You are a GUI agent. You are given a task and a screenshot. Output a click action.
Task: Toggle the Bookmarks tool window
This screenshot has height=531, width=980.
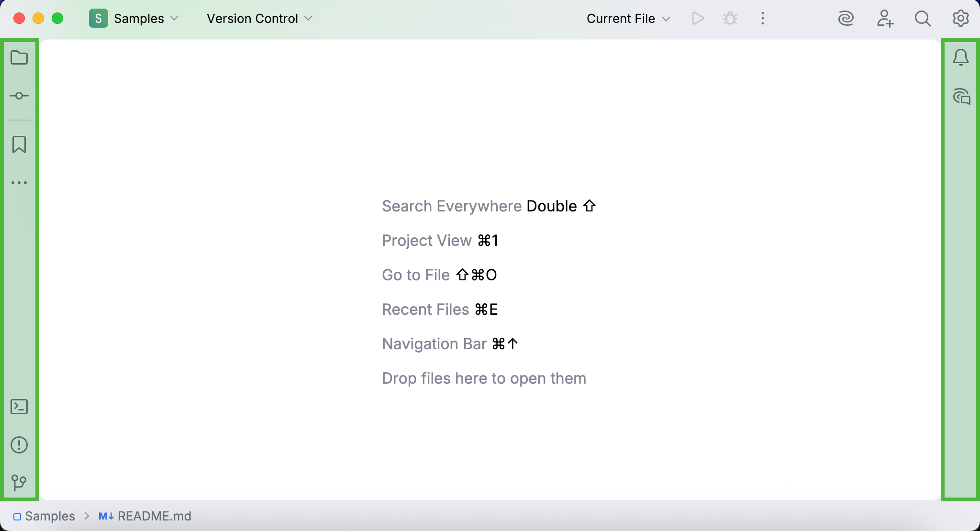tap(20, 145)
